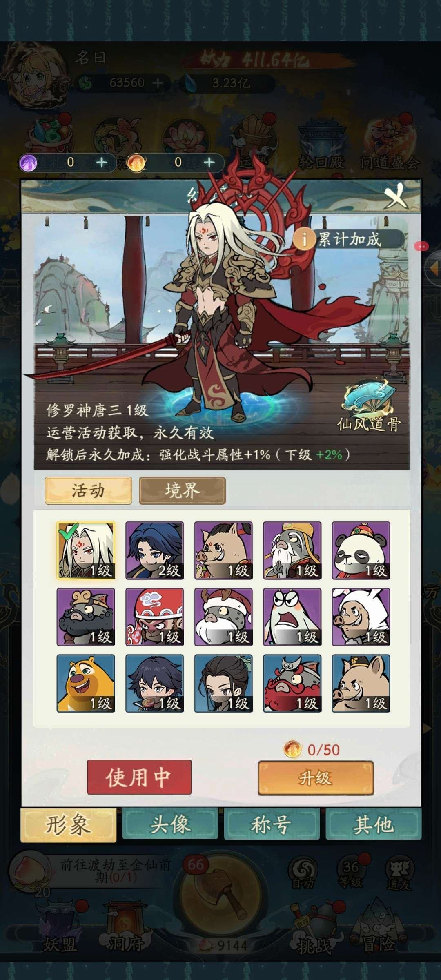This screenshot has height=980, width=441.
Task: Select the white-haired 修罗神 avatar thumbnail
Action: coord(86,550)
